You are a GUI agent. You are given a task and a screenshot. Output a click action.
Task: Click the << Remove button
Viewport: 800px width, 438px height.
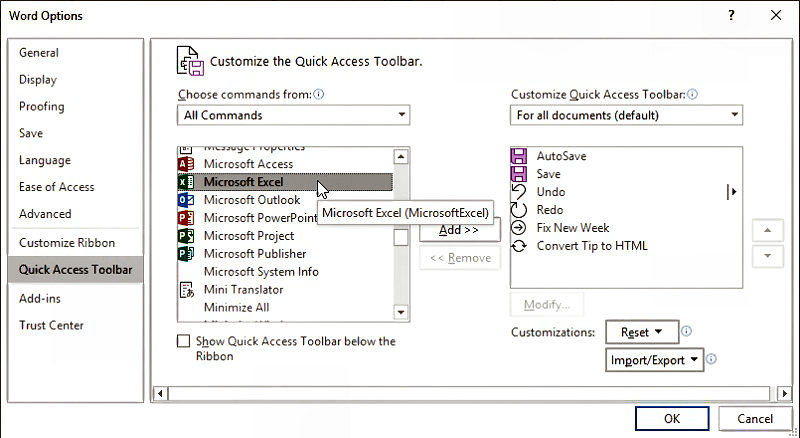coord(460,258)
